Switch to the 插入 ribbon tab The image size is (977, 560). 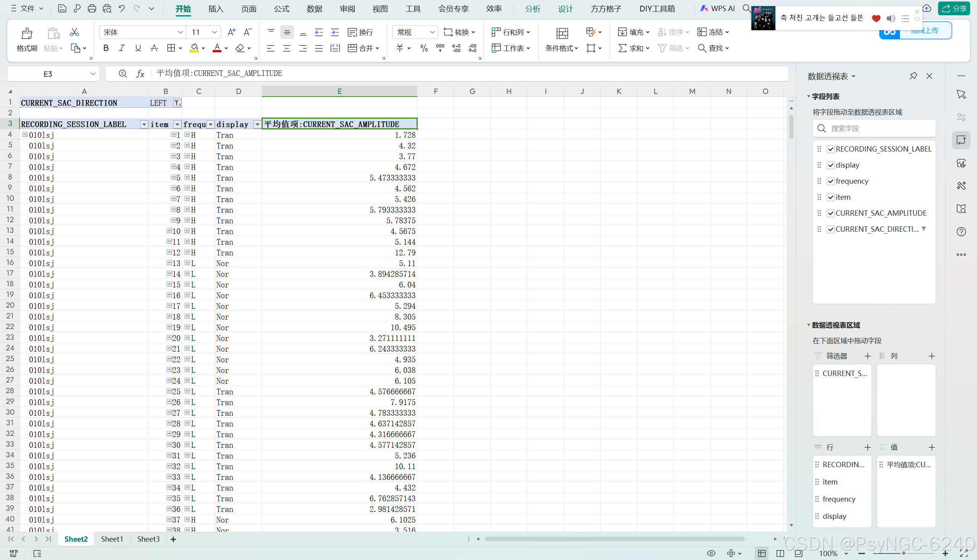(x=215, y=8)
